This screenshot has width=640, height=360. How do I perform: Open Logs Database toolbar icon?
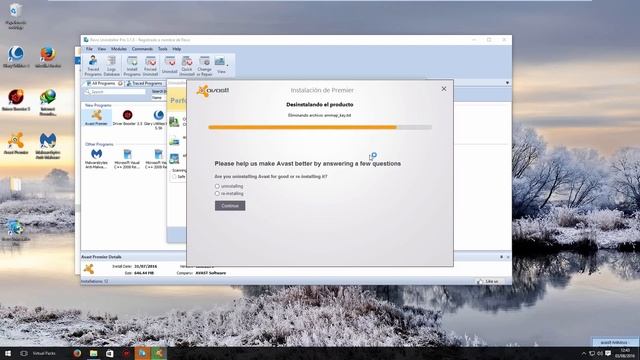[x=111, y=66]
